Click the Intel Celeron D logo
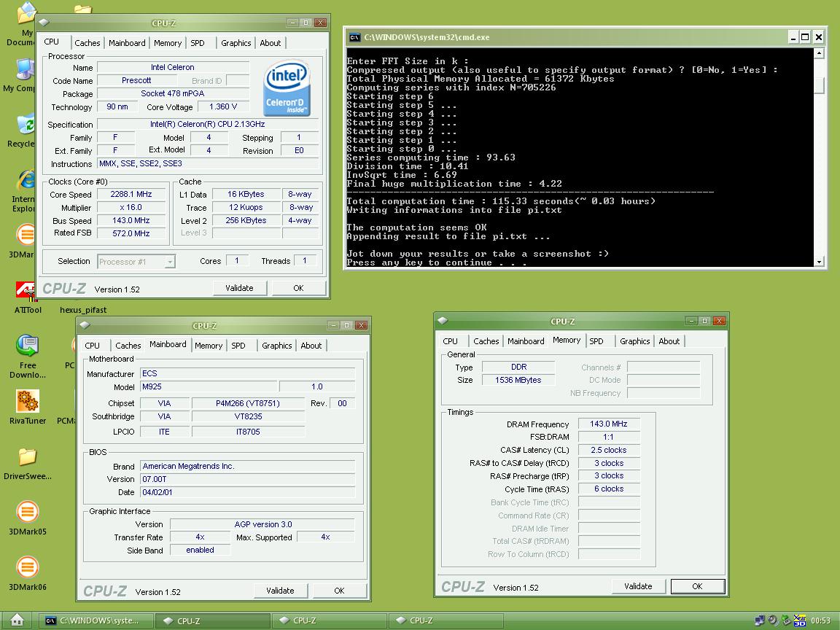Screen dimensions: 840x630 (x=287, y=87)
